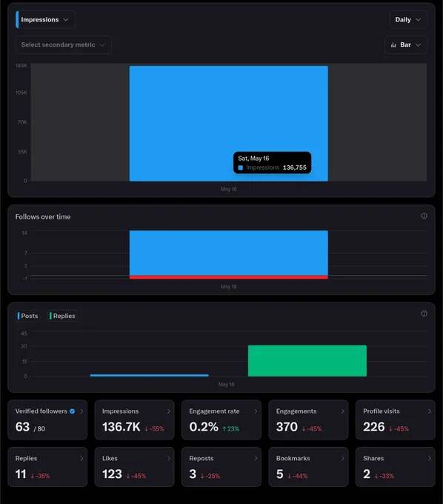Click the chevron on the Replies card

[81, 458]
